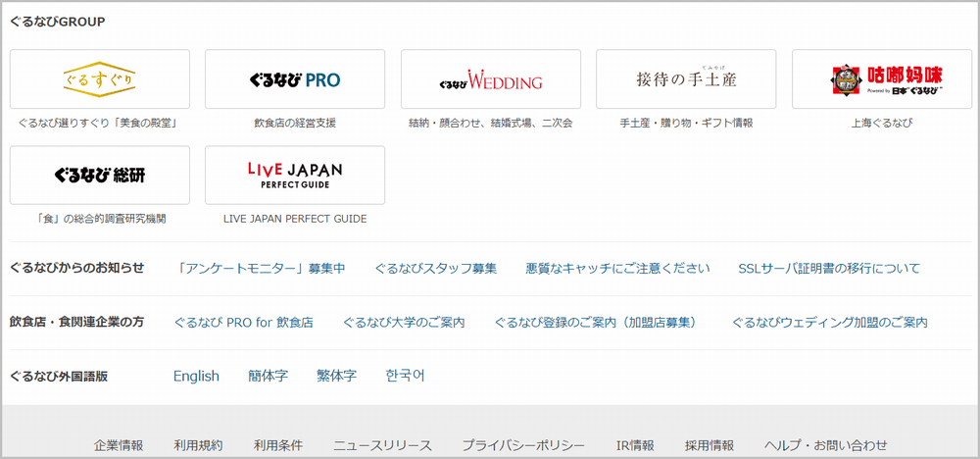The image size is (980, 459).
Task: Open ぐるなびウェディング加盟のご案内 link
Action: [x=829, y=322]
